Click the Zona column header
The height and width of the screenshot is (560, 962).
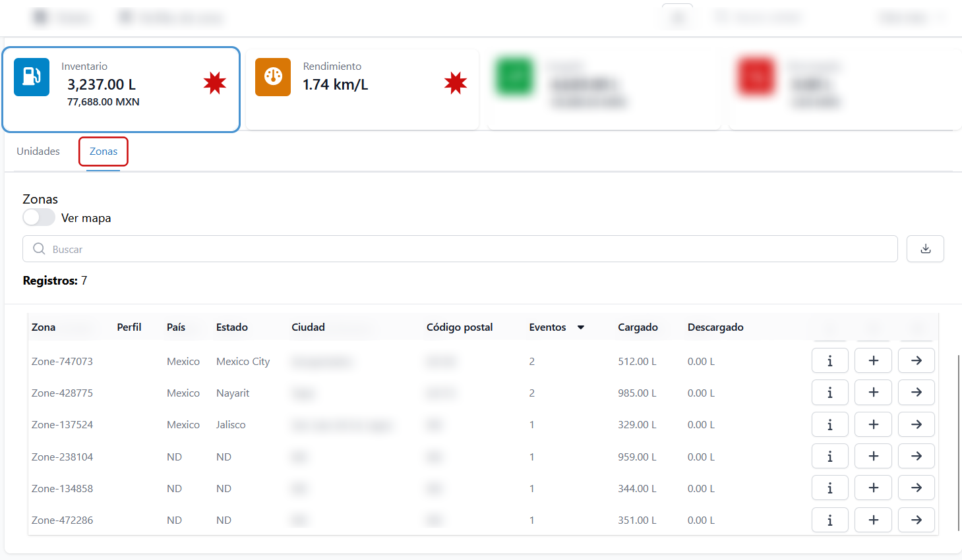pos(44,327)
